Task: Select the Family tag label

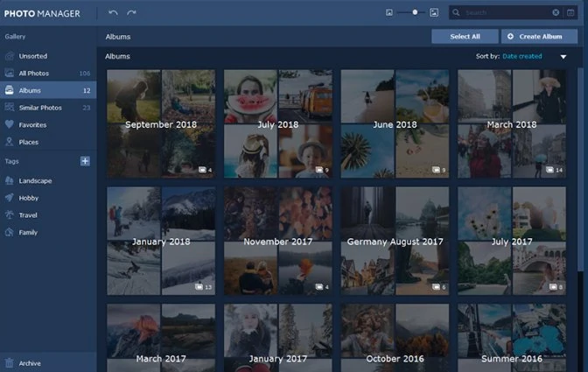Action: point(28,233)
